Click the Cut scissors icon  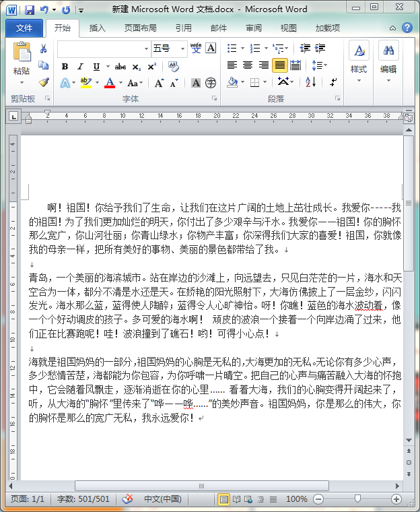click(43, 49)
